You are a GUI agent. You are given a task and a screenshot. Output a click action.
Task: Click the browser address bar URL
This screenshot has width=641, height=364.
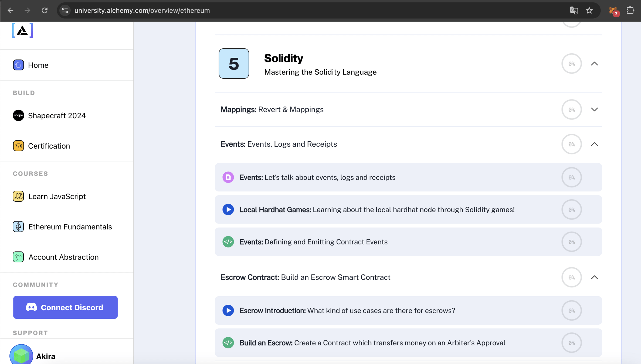click(142, 11)
